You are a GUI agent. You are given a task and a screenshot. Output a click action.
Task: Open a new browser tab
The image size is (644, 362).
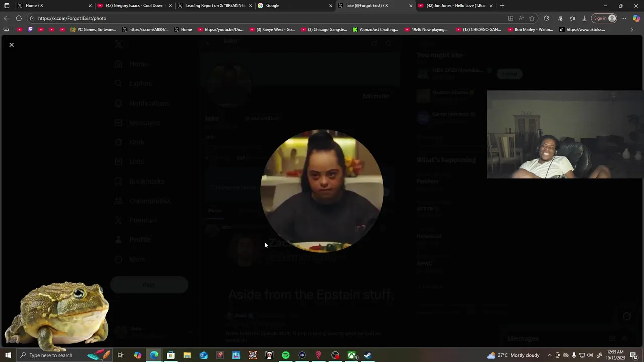coord(502,6)
